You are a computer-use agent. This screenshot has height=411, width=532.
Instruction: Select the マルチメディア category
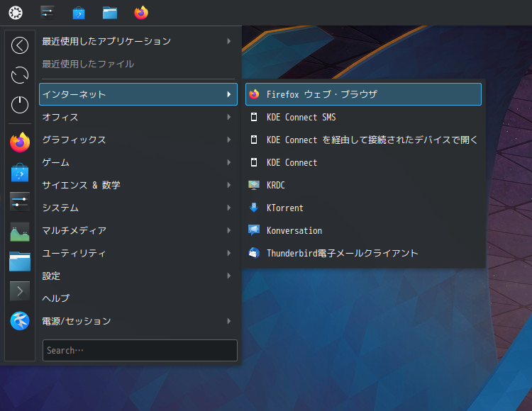(138, 230)
